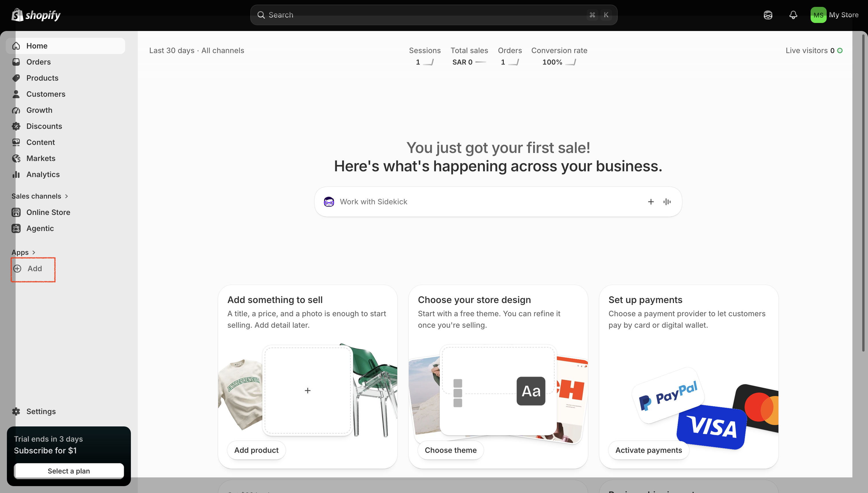Click the Orders icon in sidebar

click(16, 62)
